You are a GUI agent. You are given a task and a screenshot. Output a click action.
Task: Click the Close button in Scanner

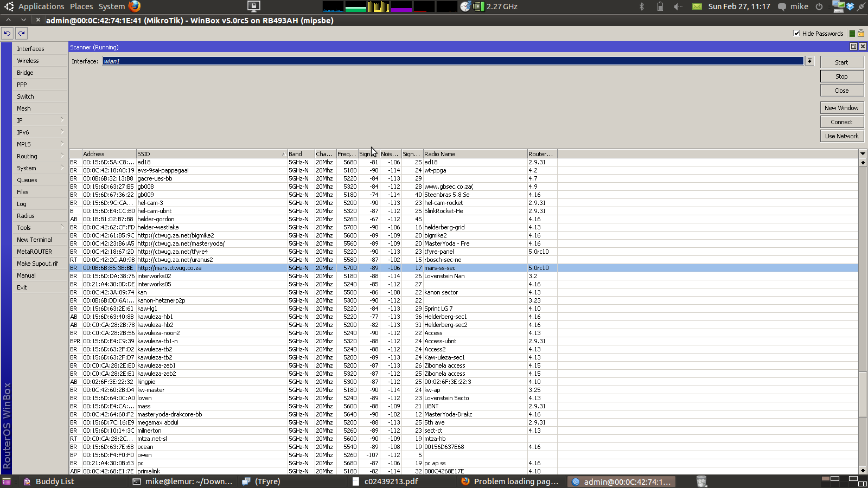pos(842,91)
